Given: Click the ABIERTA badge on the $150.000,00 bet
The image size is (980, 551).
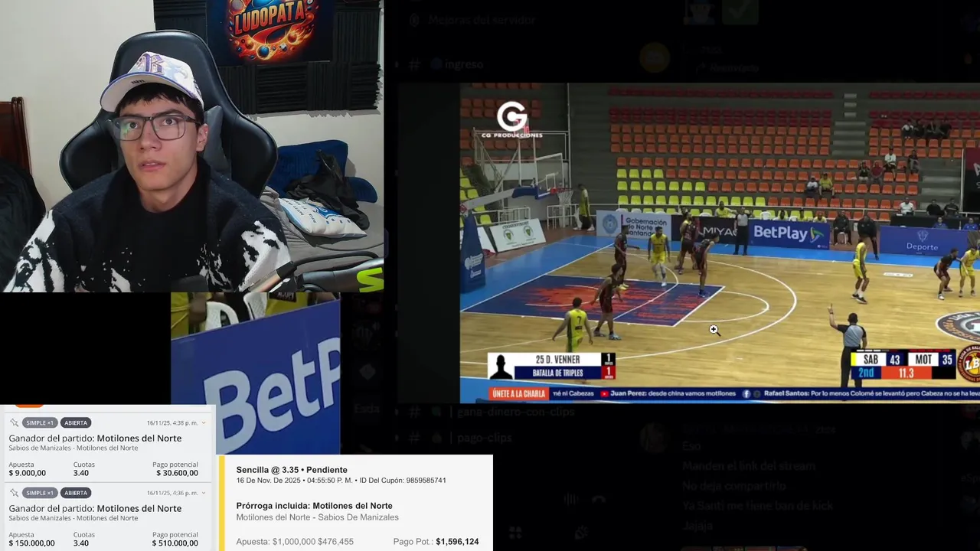Looking at the screenshot, I should click(76, 493).
